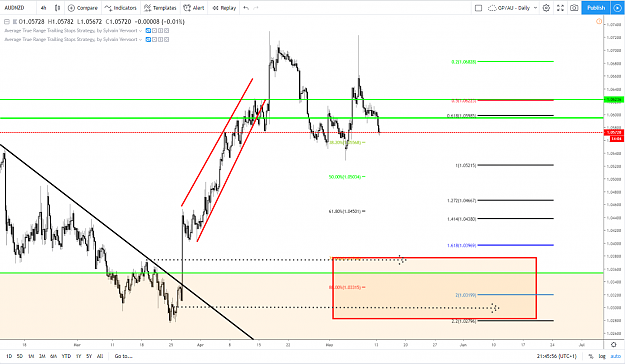Image resolution: width=625 pixels, height=364 pixels.
Task: Click the 50.00% retracement level label
Action: pyautogui.click(x=345, y=177)
